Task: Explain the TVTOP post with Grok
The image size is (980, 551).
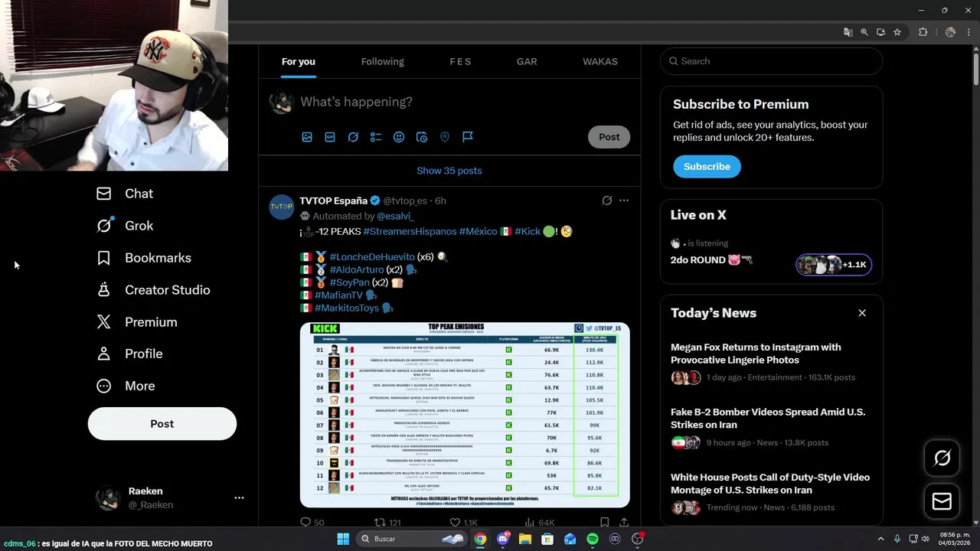Action: click(607, 201)
